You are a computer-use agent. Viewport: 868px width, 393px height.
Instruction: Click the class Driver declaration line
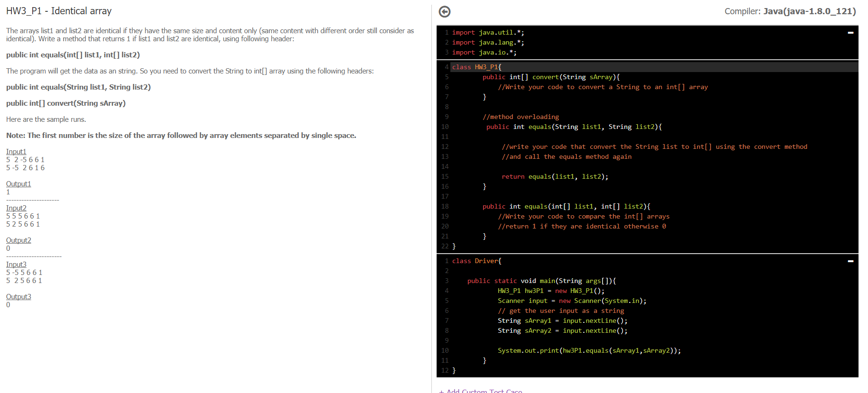[x=476, y=261]
